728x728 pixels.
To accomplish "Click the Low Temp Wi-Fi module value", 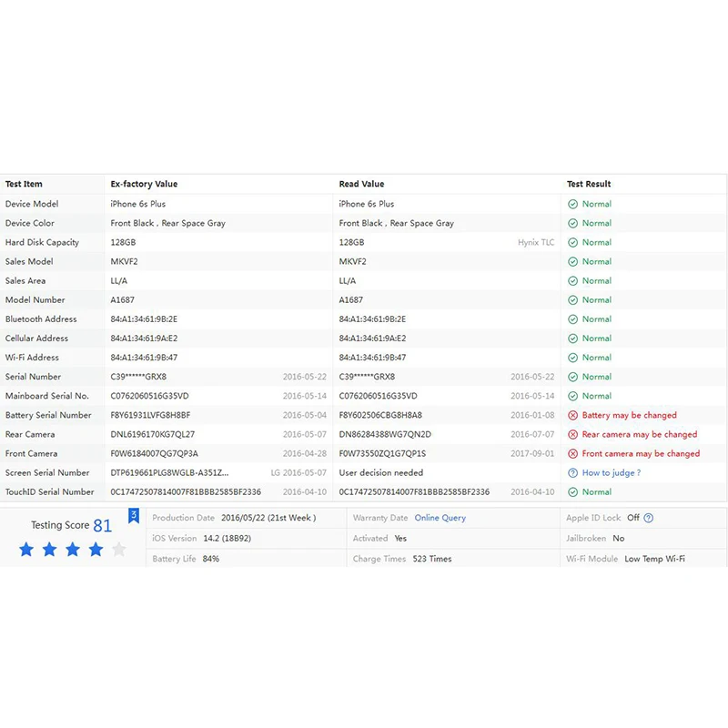I will 654,559.
